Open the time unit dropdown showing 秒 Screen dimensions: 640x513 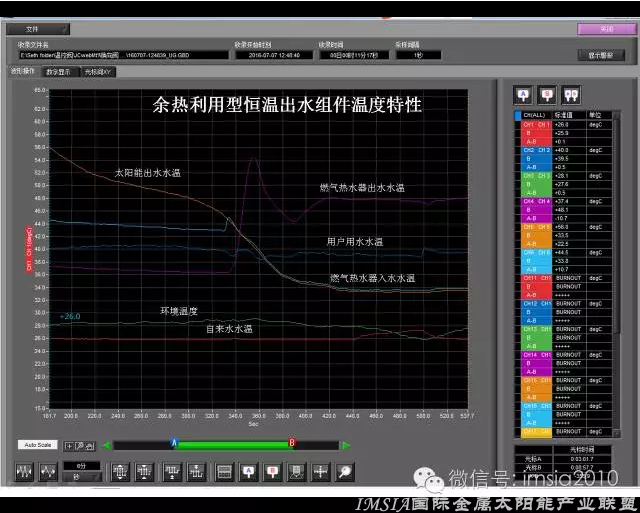[78, 476]
